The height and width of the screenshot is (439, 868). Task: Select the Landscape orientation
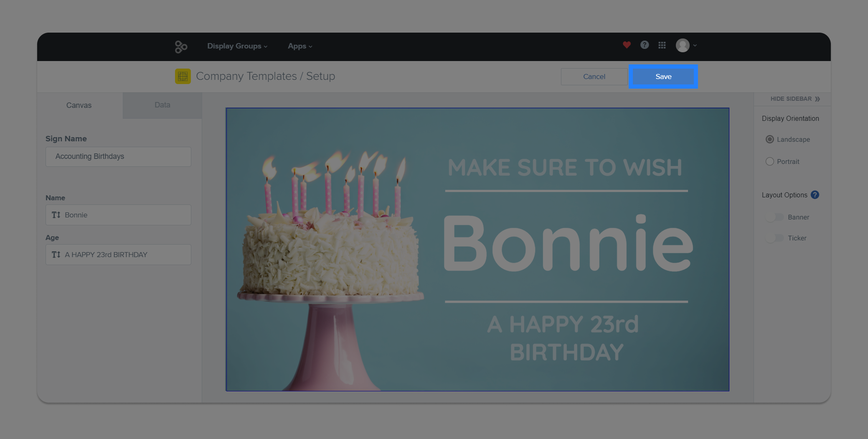tap(787, 139)
